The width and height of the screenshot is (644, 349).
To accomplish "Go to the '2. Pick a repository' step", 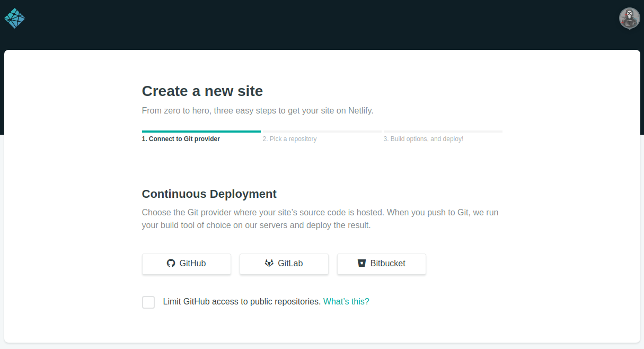I will point(289,139).
